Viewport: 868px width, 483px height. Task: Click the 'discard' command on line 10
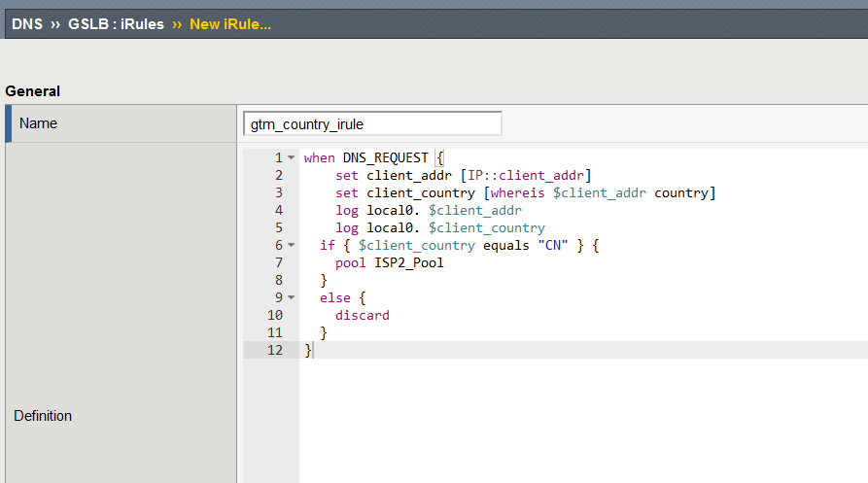point(363,316)
